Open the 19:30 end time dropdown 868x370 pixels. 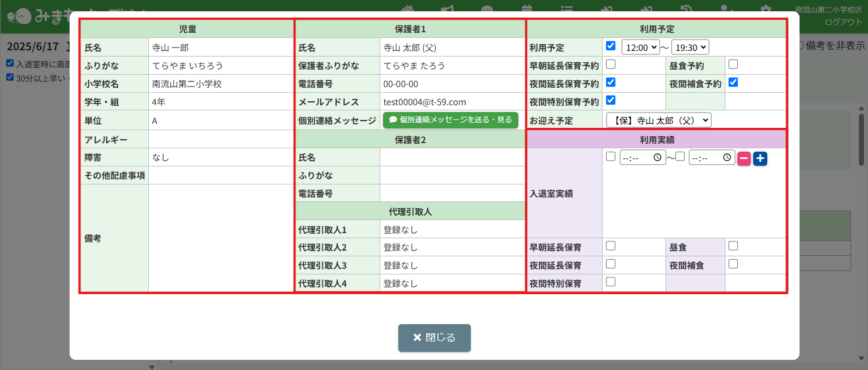click(x=690, y=48)
